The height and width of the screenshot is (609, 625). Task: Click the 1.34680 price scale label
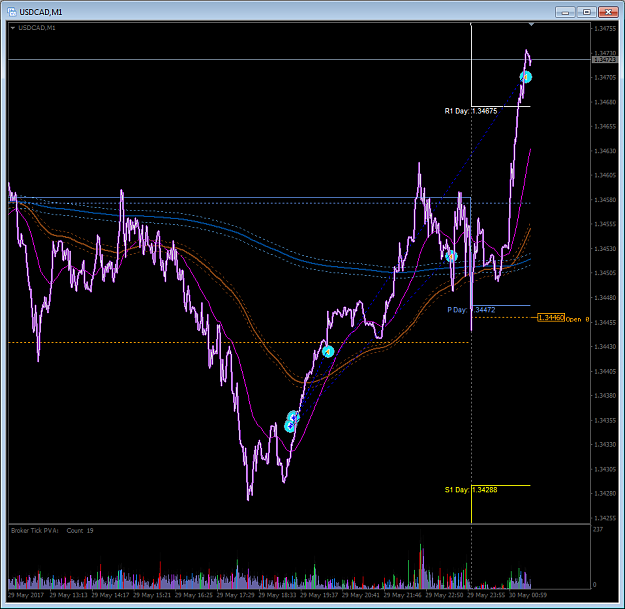tap(605, 102)
